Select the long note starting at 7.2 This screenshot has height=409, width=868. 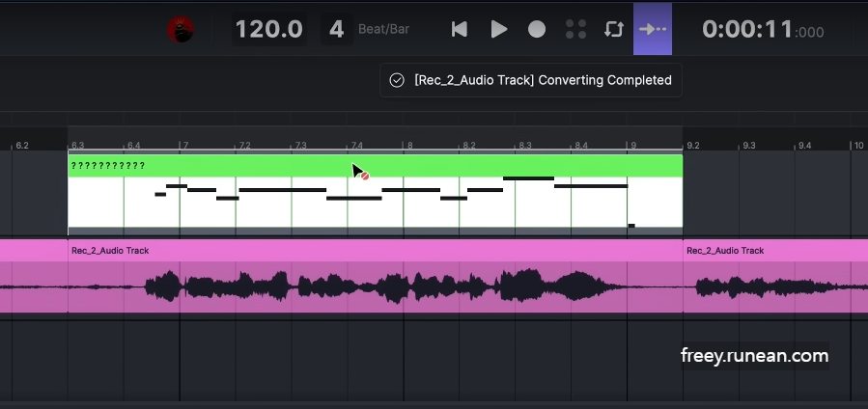click(282, 190)
